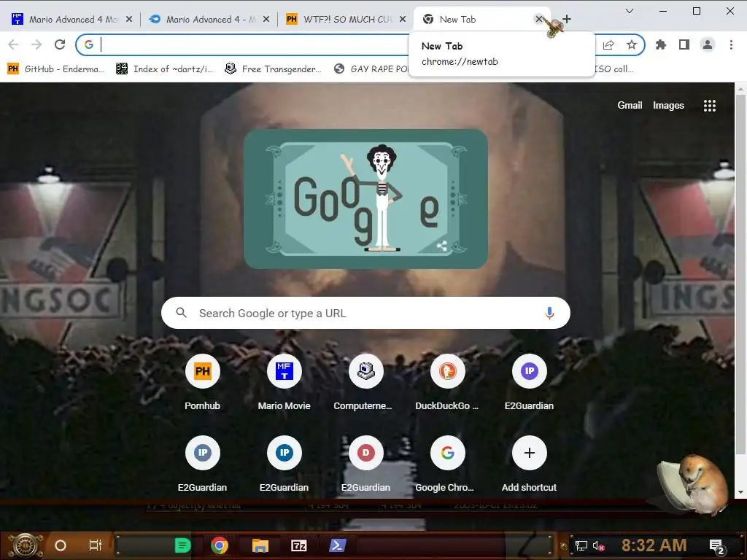Viewport: 747px width, 560px height.
Task: Open Gmail link
Action: click(630, 105)
